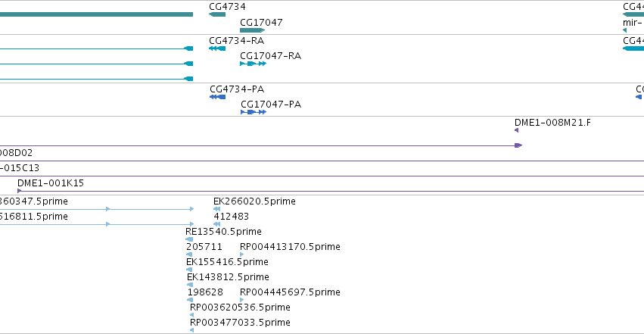The image size is (644, 334).
Task: Click the 205711 EST label
Action: tap(204, 246)
